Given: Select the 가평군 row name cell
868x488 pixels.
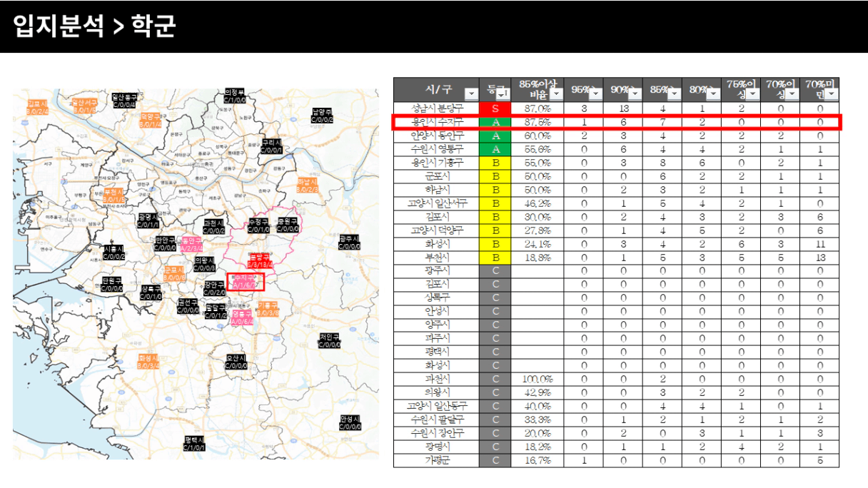Looking at the screenshot, I should point(437,460).
